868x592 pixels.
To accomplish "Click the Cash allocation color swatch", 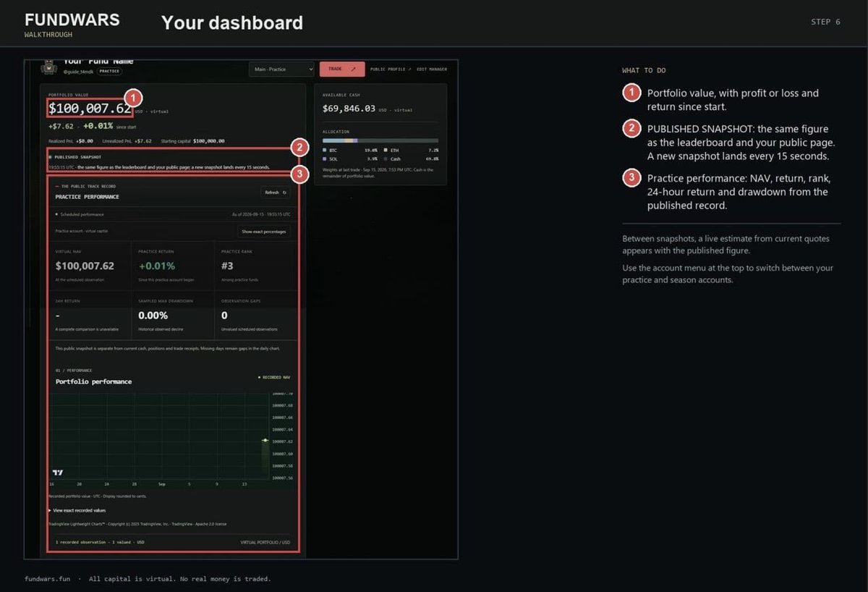I will [x=386, y=158].
